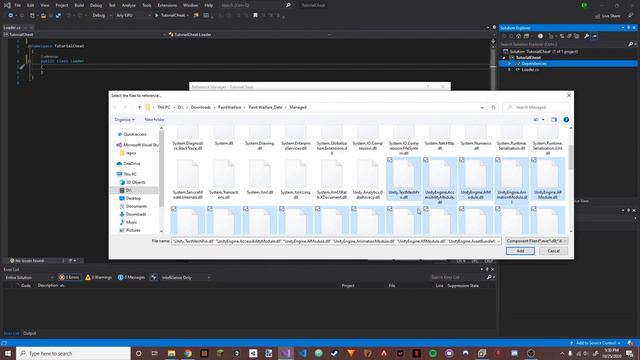Image resolution: width=640 pixels, height=360 pixels.
Task: Start debugging TutorialCheat
Action: click(171, 16)
